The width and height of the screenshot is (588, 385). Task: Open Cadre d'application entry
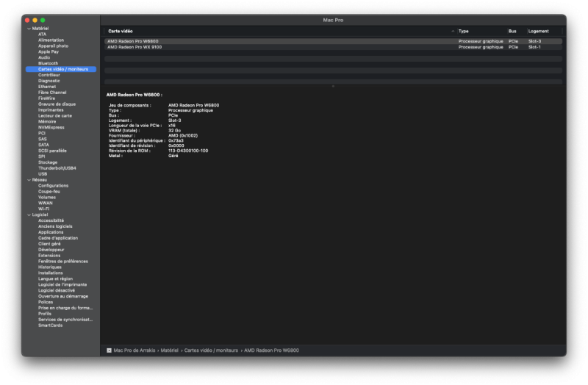[x=58, y=238]
